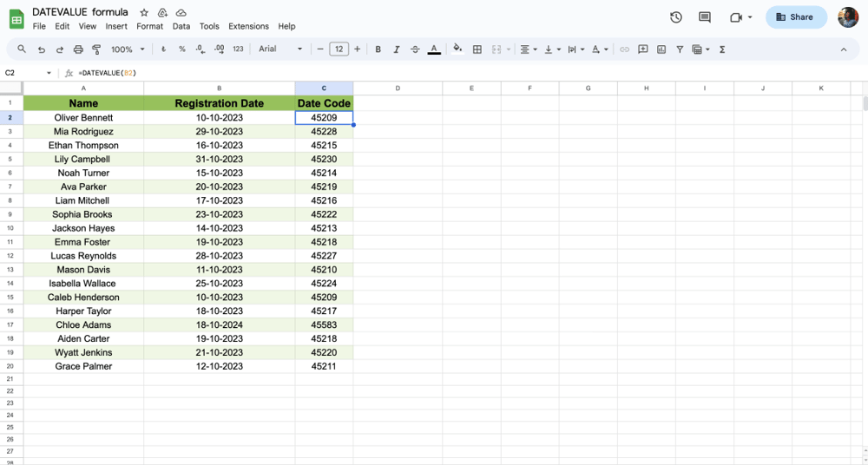The image size is (868, 465).
Task: Open the fill color picker
Action: coord(457,49)
